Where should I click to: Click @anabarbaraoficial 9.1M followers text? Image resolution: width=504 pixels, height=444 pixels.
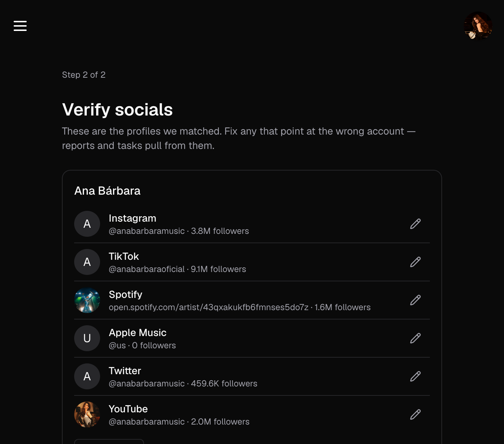point(177,269)
